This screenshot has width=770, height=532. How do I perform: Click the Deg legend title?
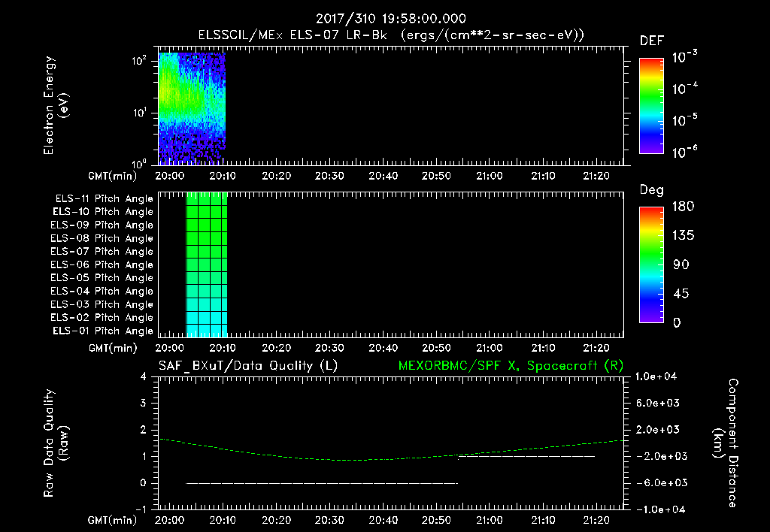point(652,190)
